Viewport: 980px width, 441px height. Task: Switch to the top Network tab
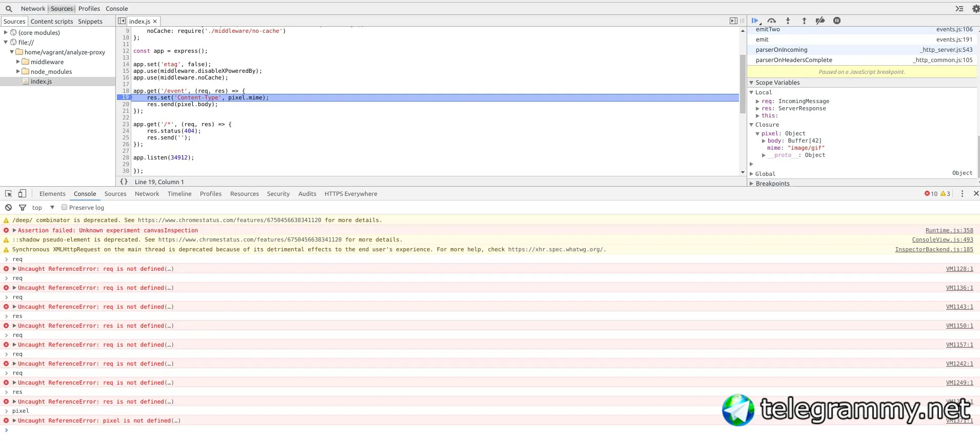(x=33, y=9)
